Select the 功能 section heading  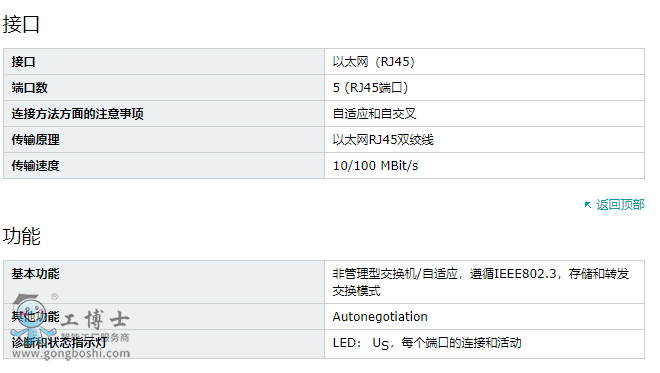(x=21, y=236)
